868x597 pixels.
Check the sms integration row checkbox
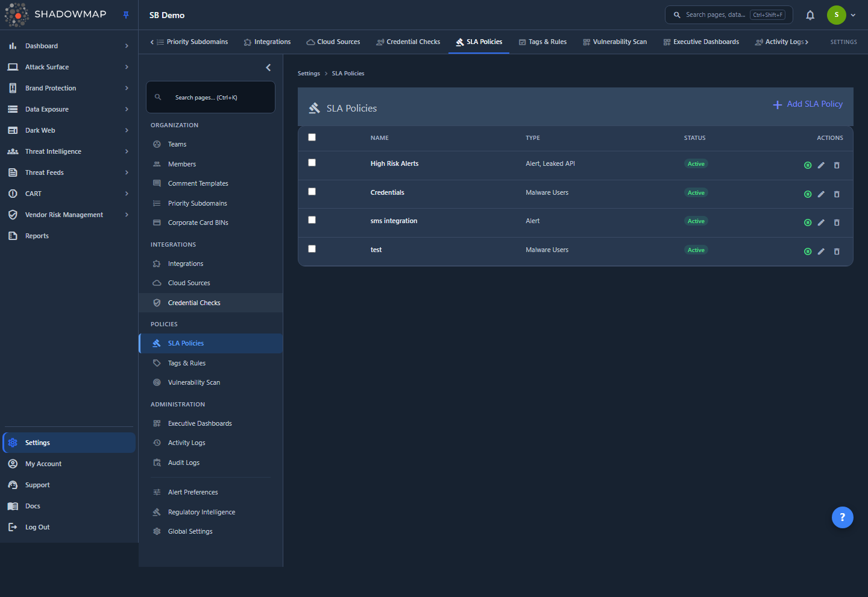coord(312,220)
